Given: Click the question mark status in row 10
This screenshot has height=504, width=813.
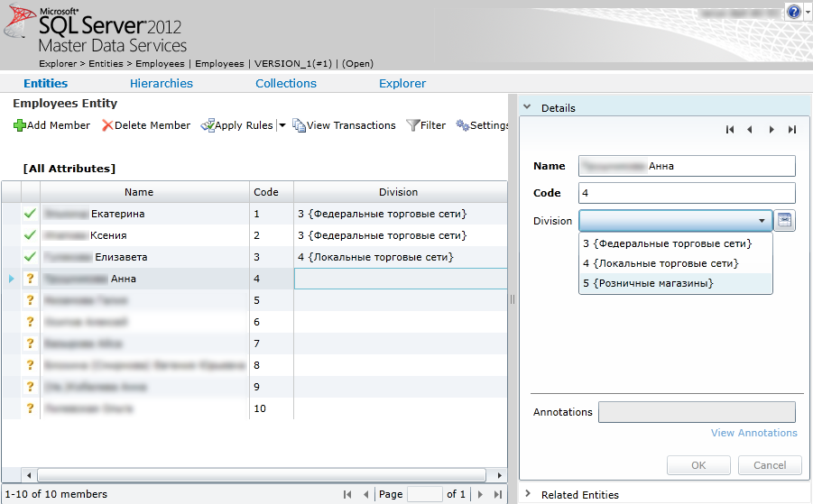Looking at the screenshot, I should [x=30, y=408].
